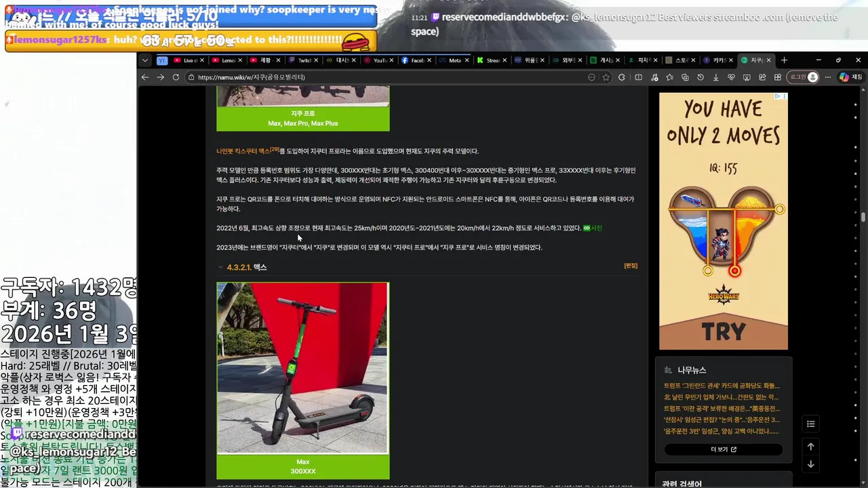Open split screen view icon
Image resolution: width=868 pixels, height=488 pixels.
click(638, 77)
